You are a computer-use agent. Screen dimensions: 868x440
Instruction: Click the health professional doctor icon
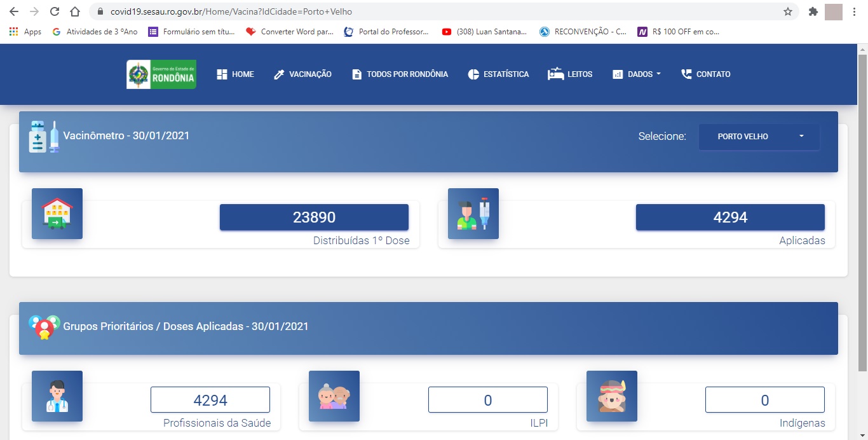click(x=57, y=396)
